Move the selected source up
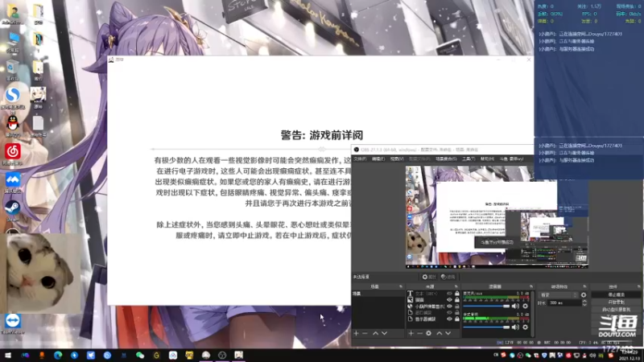This screenshot has height=362, width=644. 439,333
